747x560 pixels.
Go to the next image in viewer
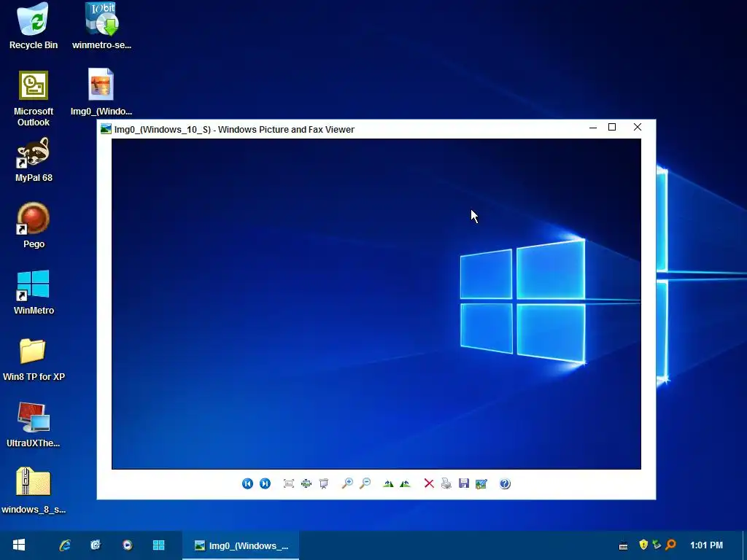(265, 484)
